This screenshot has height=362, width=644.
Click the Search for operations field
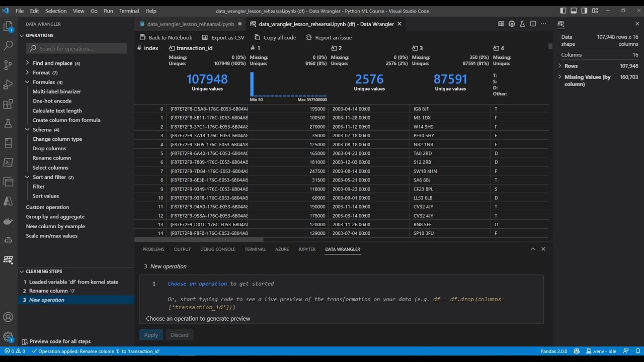point(76,49)
